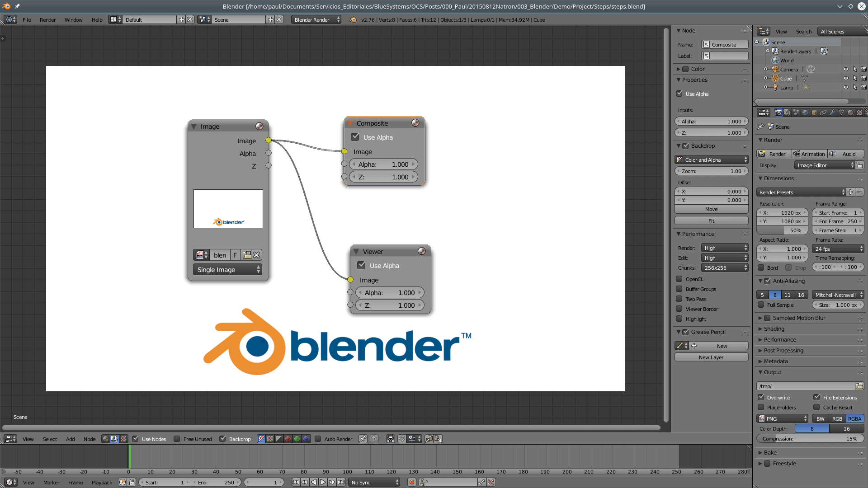Click the Backdrop toggle in node editor
This screenshot has width=868, height=488.
click(x=223, y=439)
